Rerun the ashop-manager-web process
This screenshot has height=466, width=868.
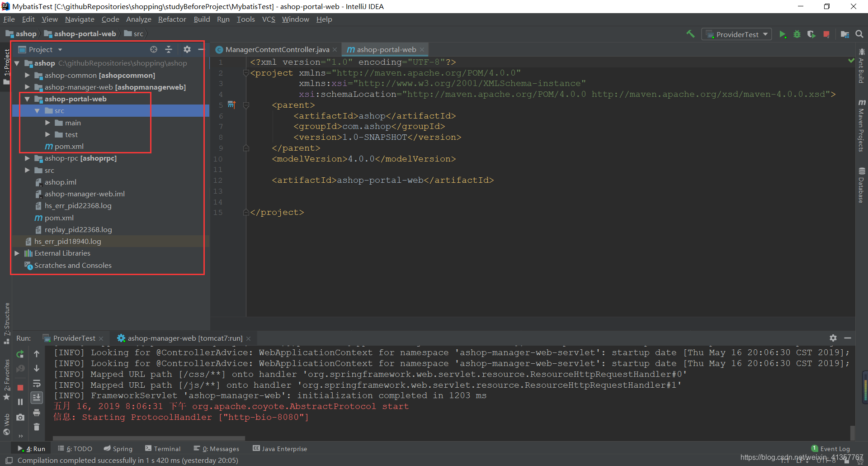pyautogui.click(x=20, y=354)
